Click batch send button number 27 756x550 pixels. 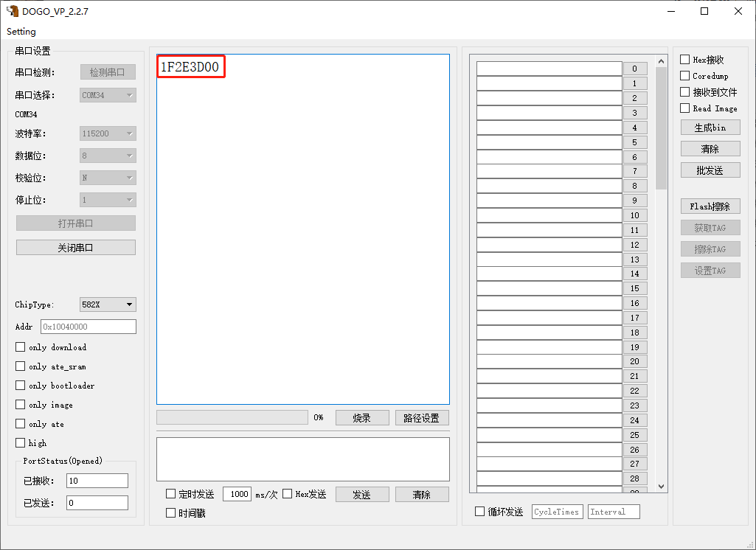pyautogui.click(x=635, y=464)
